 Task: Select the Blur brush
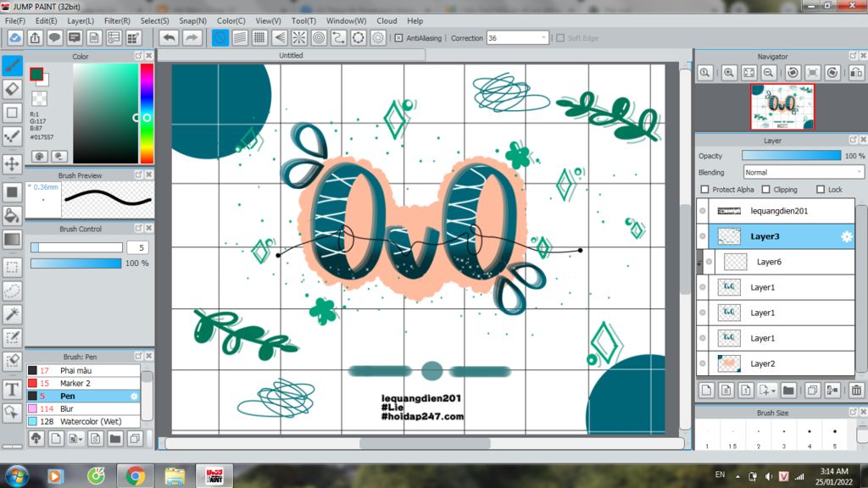(x=83, y=408)
